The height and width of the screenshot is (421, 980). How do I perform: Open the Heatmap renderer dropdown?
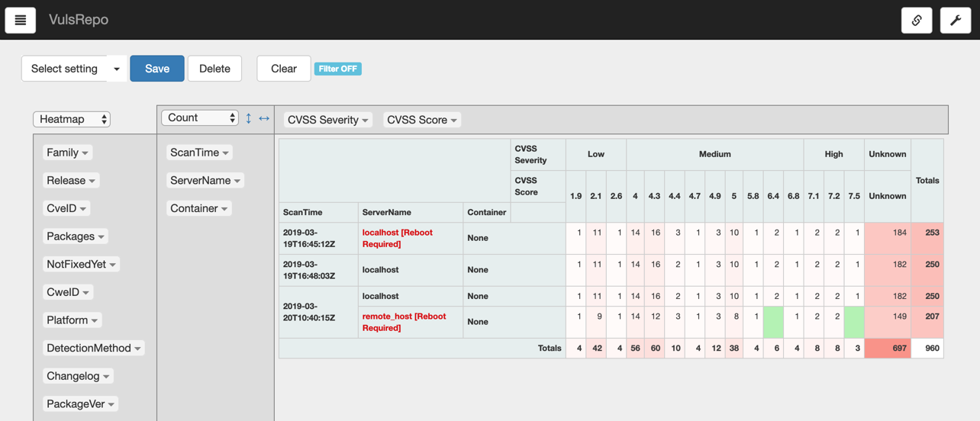click(x=72, y=119)
